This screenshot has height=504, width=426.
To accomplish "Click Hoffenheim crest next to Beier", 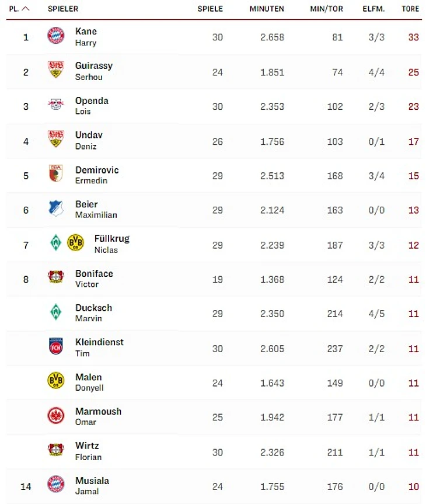I will click(56, 208).
